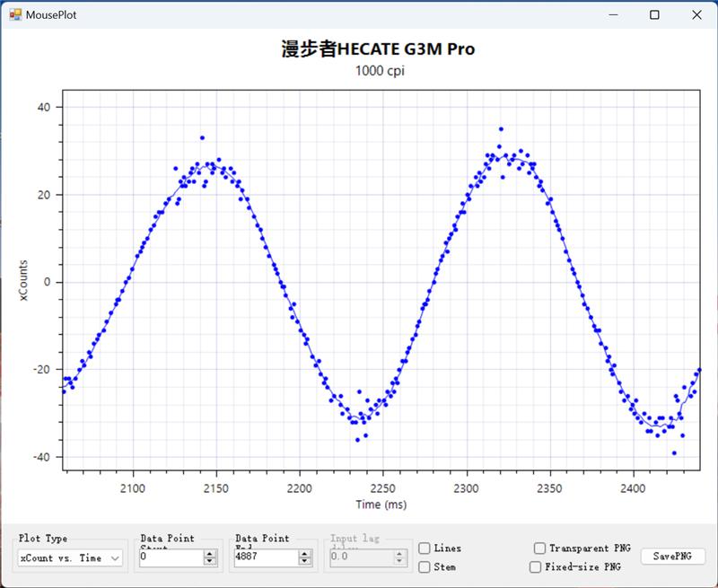Click the chart title HECATE G3M Pro
Screen dimensions: 718x588
tap(378, 49)
